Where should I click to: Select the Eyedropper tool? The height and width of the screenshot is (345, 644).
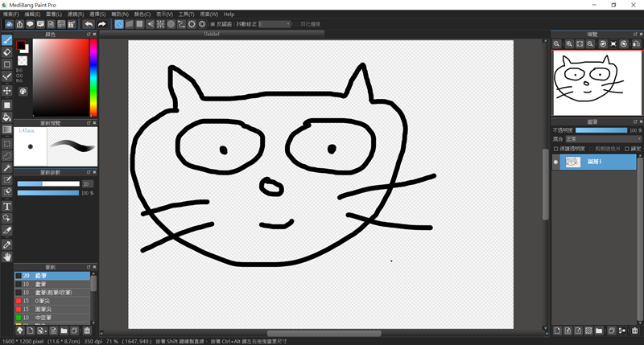click(x=7, y=244)
